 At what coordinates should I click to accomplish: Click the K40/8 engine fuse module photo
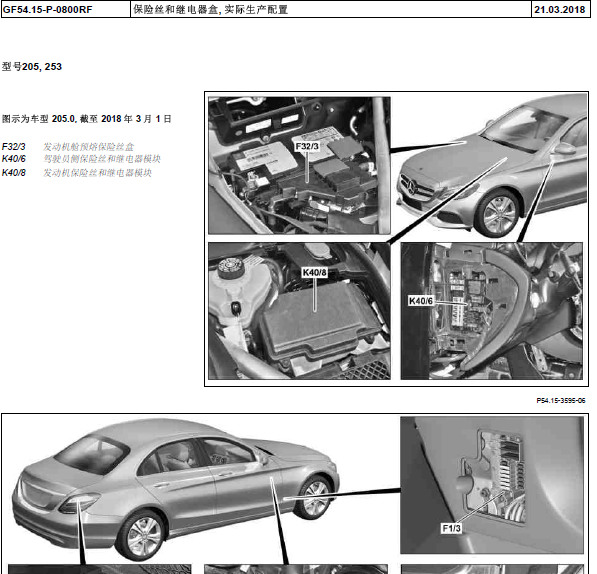click(299, 311)
